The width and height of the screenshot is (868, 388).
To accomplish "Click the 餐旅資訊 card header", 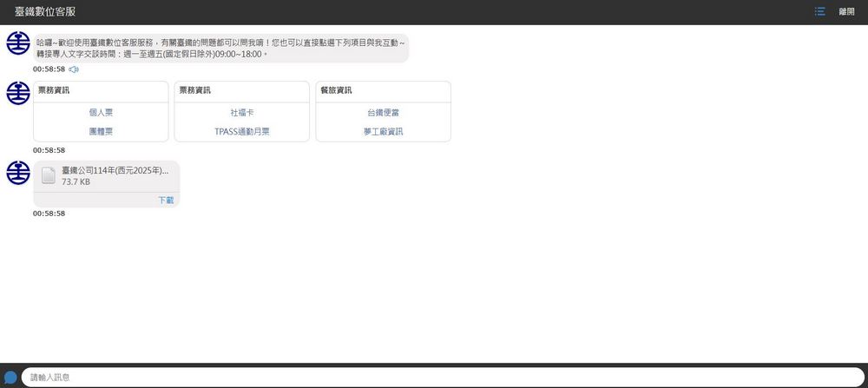I will point(383,91).
